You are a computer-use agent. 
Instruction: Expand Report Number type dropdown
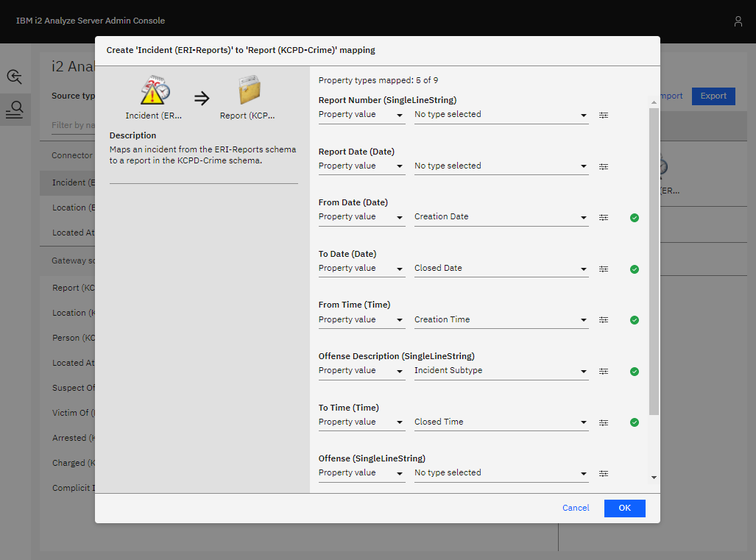click(501, 115)
